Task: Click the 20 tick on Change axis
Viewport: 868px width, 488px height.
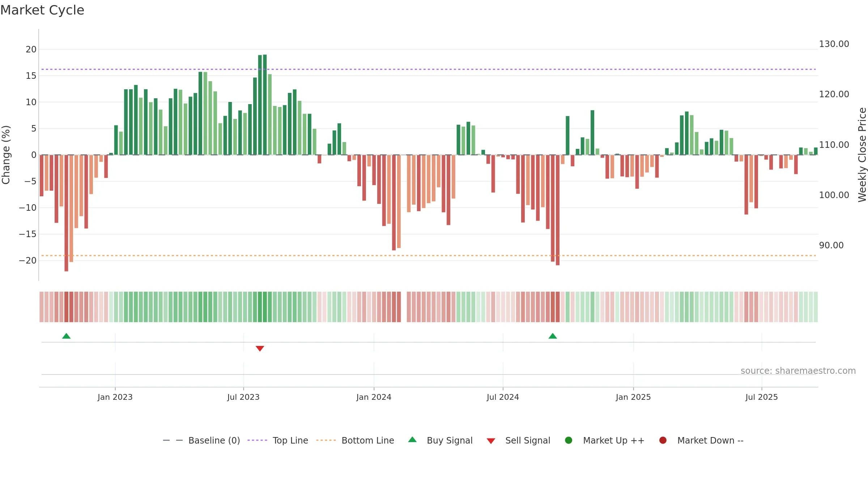Action: [31, 50]
